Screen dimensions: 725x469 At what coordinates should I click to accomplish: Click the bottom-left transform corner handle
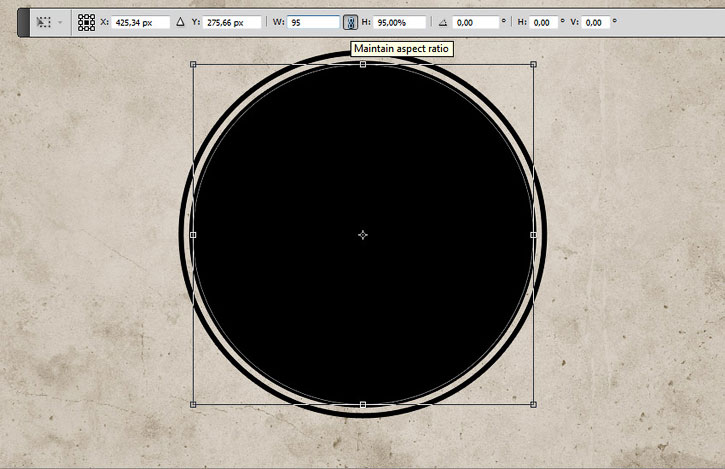(x=193, y=405)
